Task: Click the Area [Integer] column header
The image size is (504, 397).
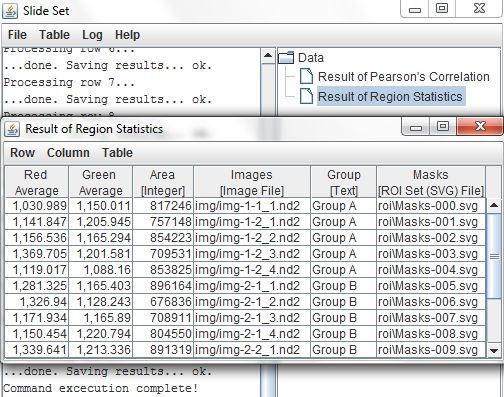Action: coord(163,182)
